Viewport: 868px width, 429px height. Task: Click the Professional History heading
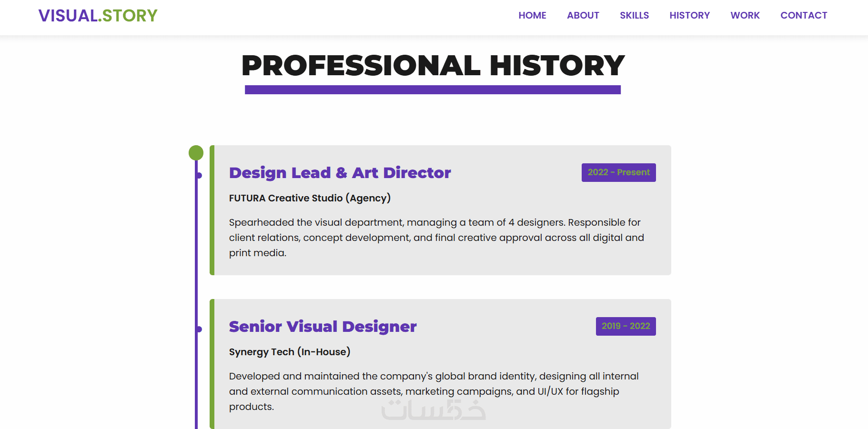click(433, 65)
